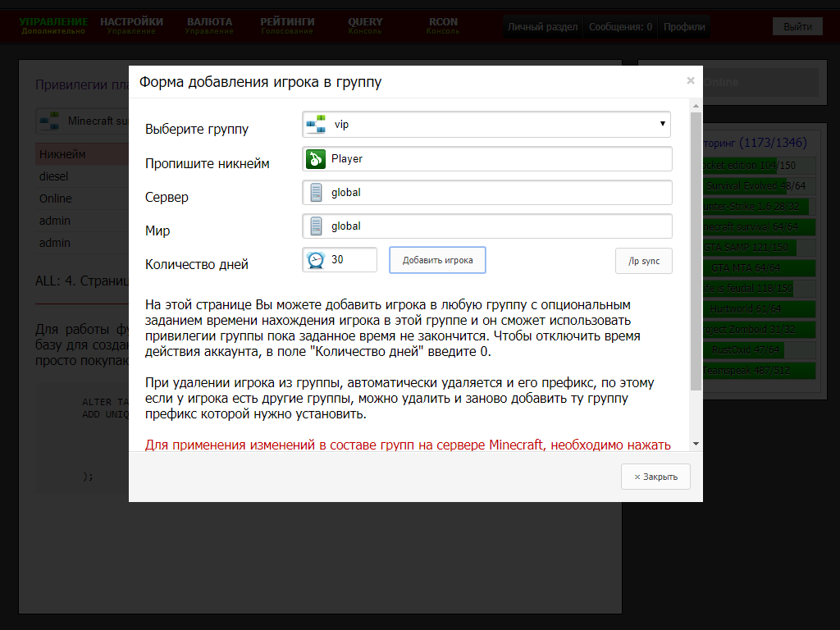Image resolution: width=840 pixels, height=630 pixels.
Task: Close dialog with the × icon
Action: tap(691, 80)
